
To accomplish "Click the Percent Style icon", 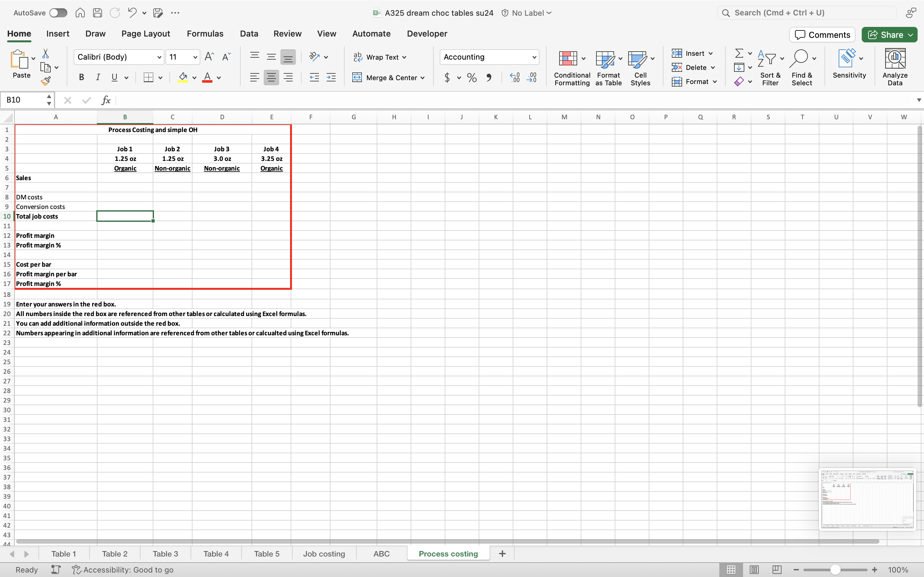I will [472, 78].
